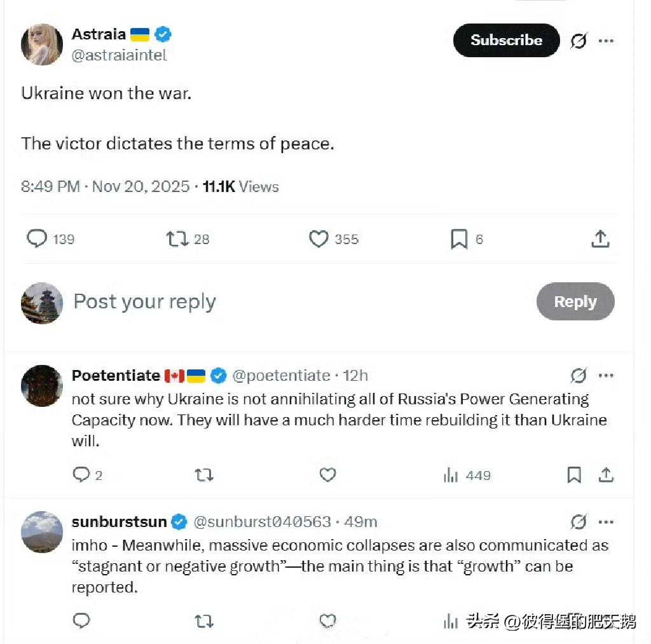Click the Subscribe button on Astraia's post
The width and height of the screenshot is (651, 644).
[506, 40]
